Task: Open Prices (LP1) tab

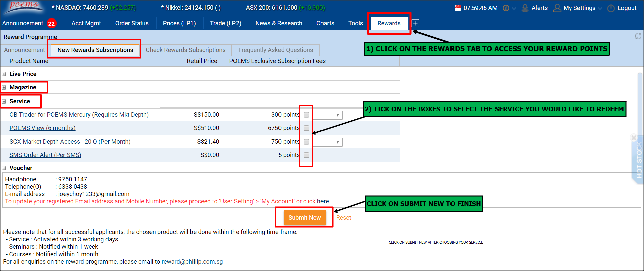Action: coord(179,23)
